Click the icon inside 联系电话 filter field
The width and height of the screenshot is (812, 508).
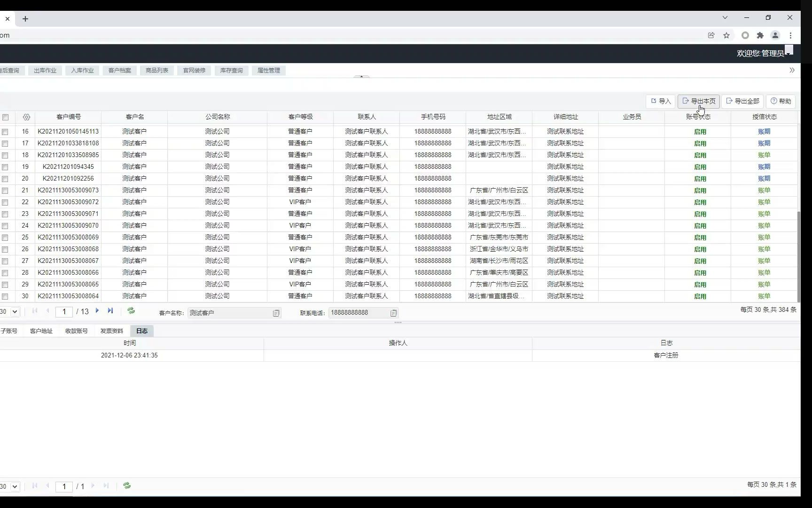[394, 313]
